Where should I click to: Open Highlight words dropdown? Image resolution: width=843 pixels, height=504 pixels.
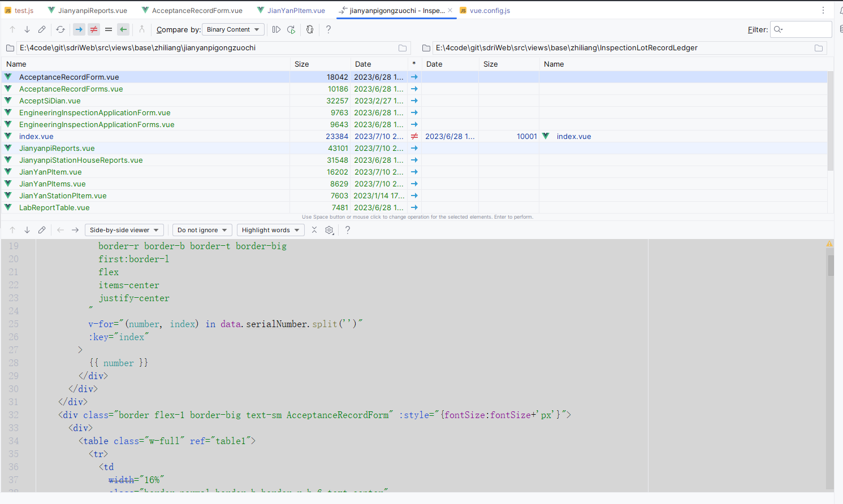point(270,230)
